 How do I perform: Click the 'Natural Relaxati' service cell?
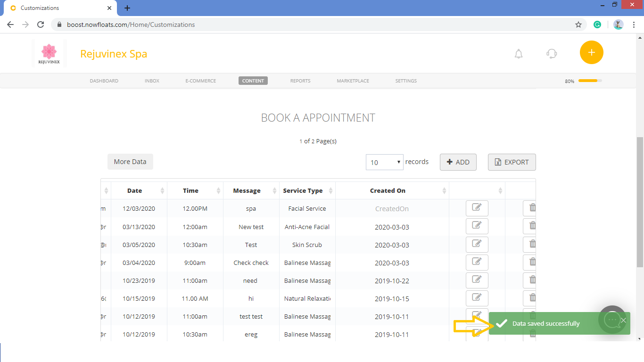tap(307, 298)
